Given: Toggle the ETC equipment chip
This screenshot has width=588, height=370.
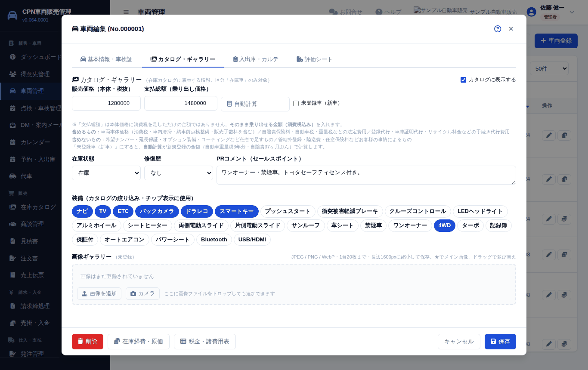Looking at the screenshot, I should click(x=123, y=211).
